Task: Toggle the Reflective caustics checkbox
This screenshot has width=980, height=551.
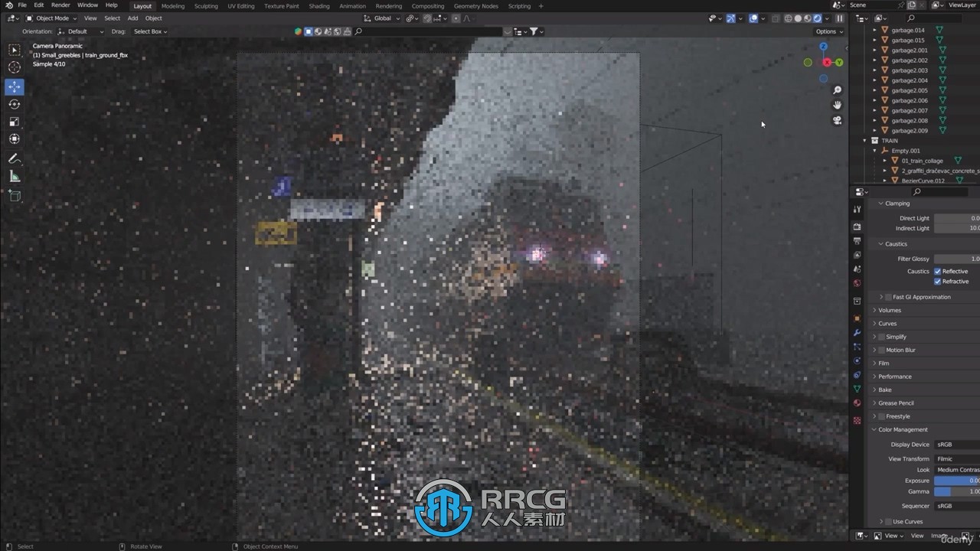Action: pos(937,272)
